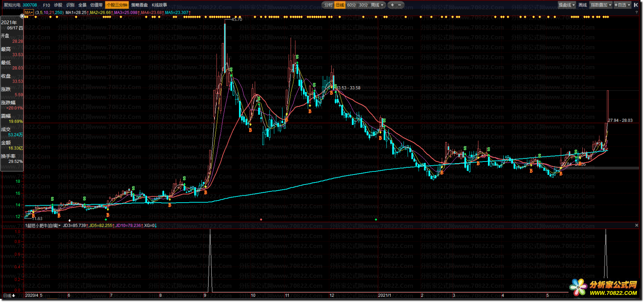Click the 成交 53.24万 value
This screenshot has width=644, height=302.
[x=16, y=135]
